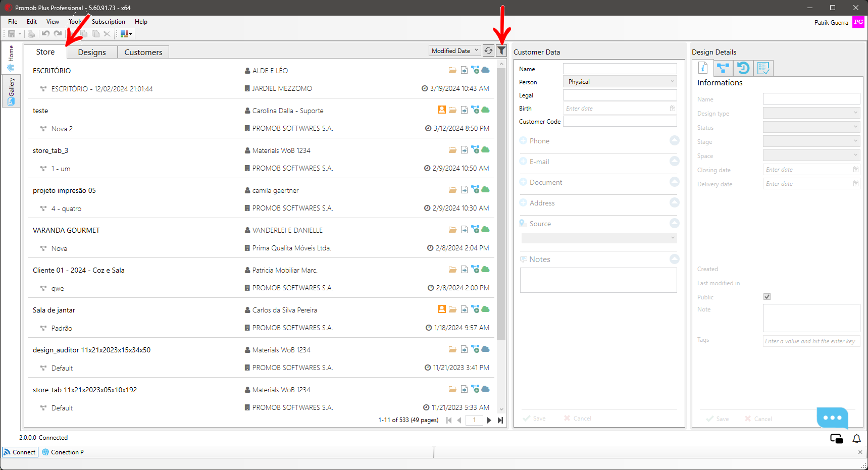The width and height of the screenshot is (868, 470).
Task: Open folder icon in VARANDA GOURMET row
Action: click(452, 230)
